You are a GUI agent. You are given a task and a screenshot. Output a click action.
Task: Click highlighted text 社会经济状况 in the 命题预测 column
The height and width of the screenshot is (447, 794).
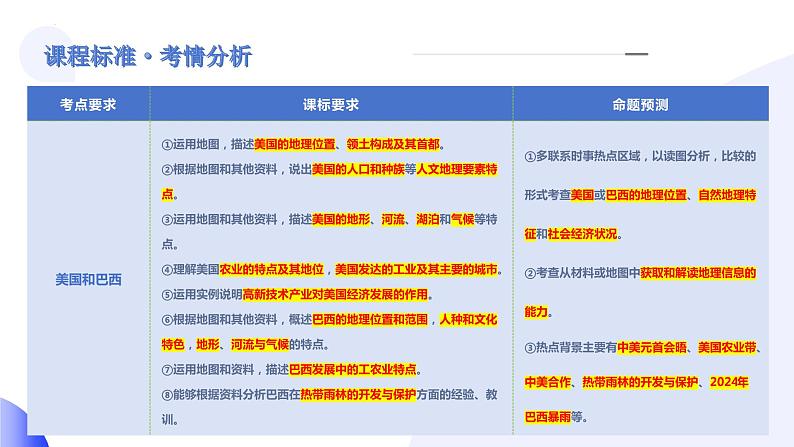(582, 233)
